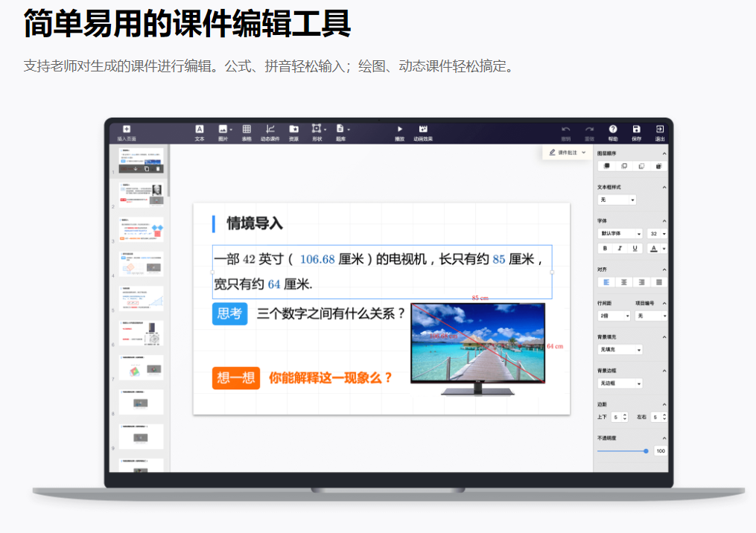Open the font size 32 dropdown
This screenshot has width=756, height=533.
tap(657, 233)
